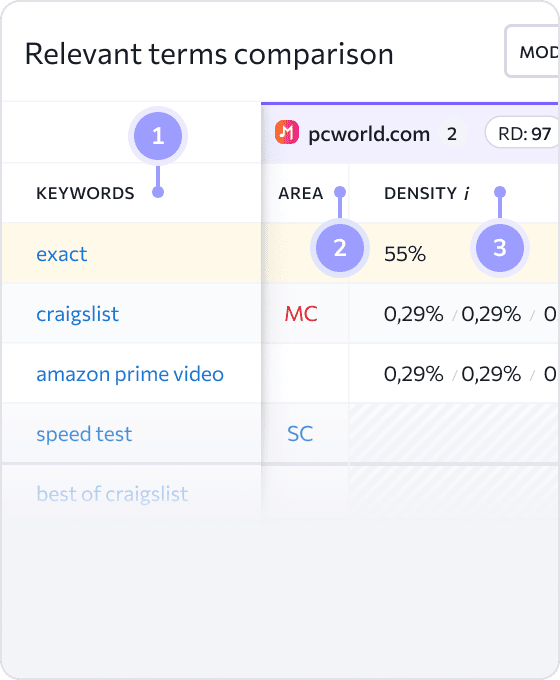560x680 pixels.
Task: Click annotation marker number 1
Action: tap(158, 136)
